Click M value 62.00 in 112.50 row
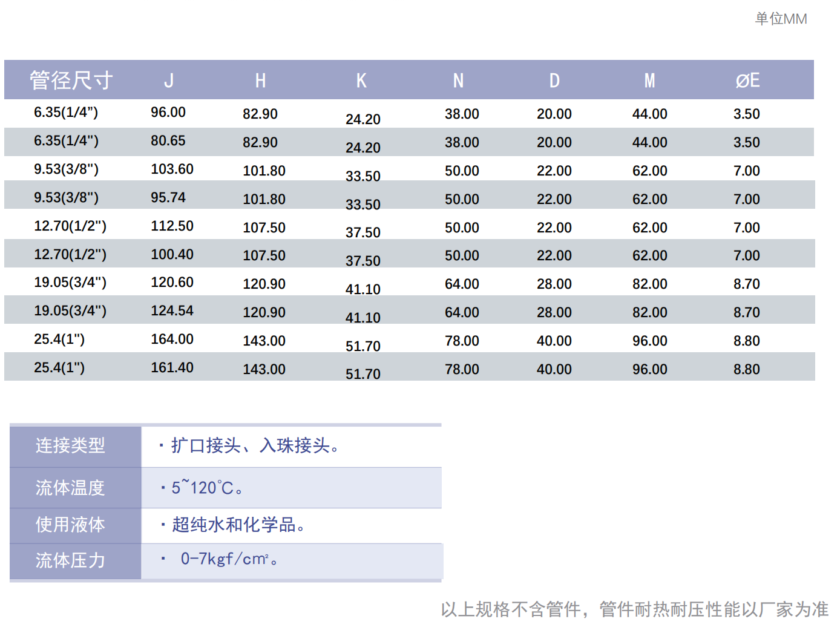 tap(650, 228)
